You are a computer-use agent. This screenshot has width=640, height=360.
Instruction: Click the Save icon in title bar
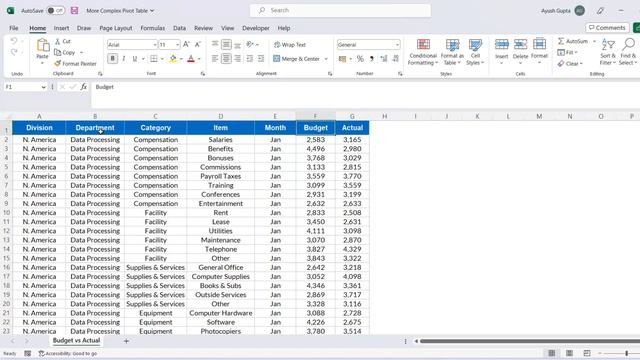click(74, 11)
